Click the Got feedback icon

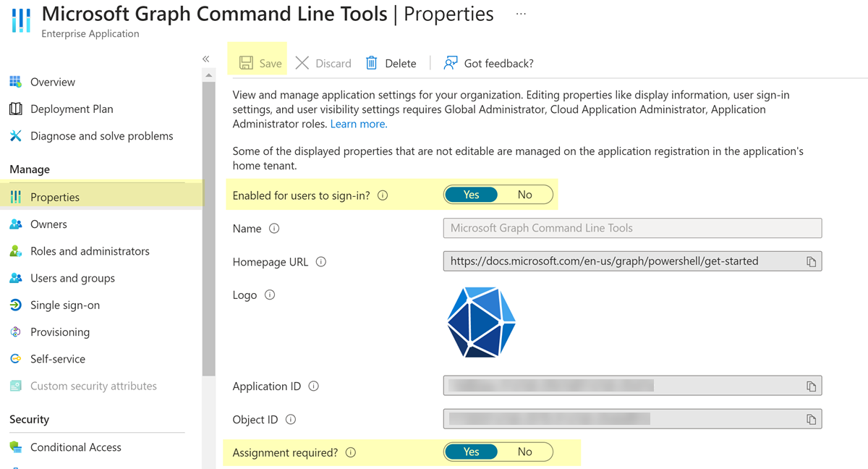point(451,63)
